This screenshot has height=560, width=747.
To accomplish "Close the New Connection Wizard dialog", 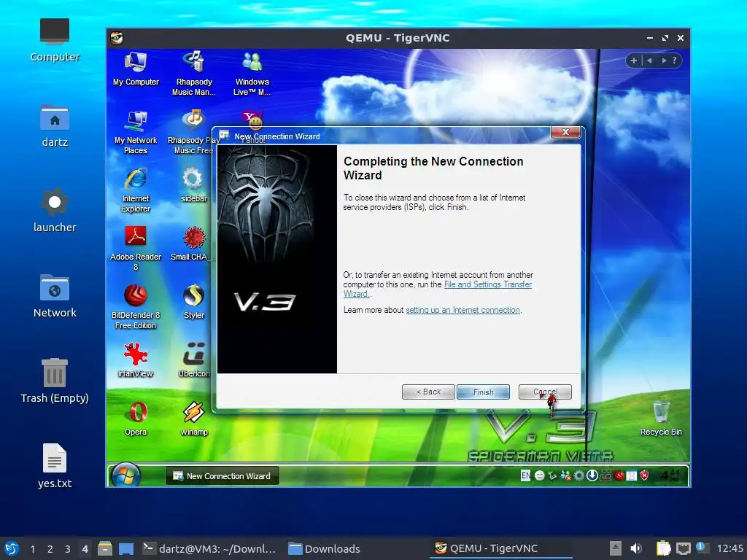I will pyautogui.click(x=565, y=132).
